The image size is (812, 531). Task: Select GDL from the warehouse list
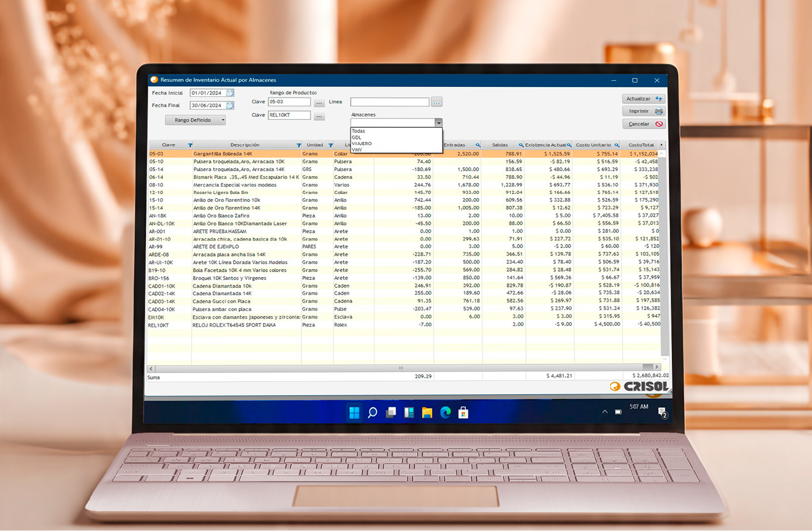pyautogui.click(x=357, y=137)
